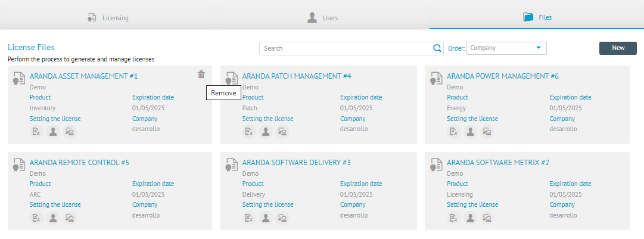
Task: Click the search magnifier icon
Action: click(437, 48)
